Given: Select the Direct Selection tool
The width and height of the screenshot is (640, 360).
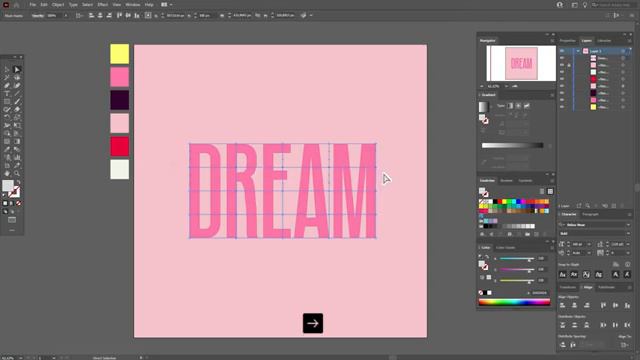Looking at the screenshot, I should (x=17, y=70).
